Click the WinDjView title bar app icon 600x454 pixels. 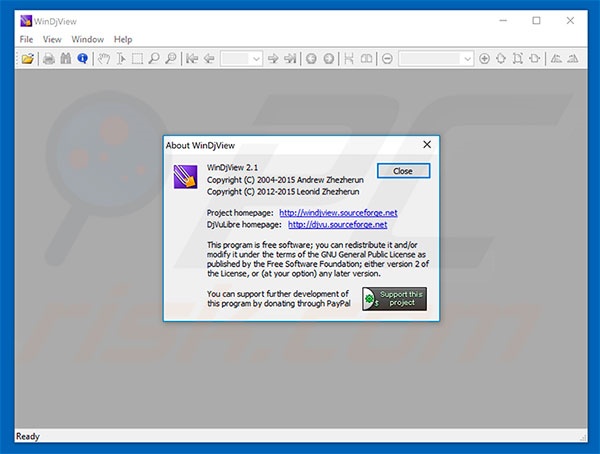pyautogui.click(x=26, y=21)
